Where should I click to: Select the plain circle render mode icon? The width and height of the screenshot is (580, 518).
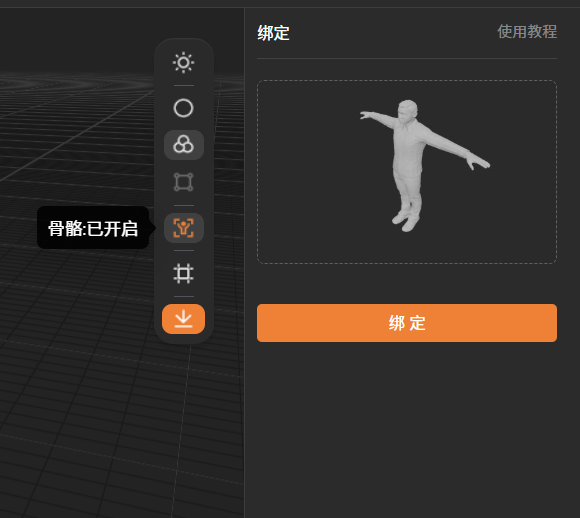pyautogui.click(x=183, y=108)
